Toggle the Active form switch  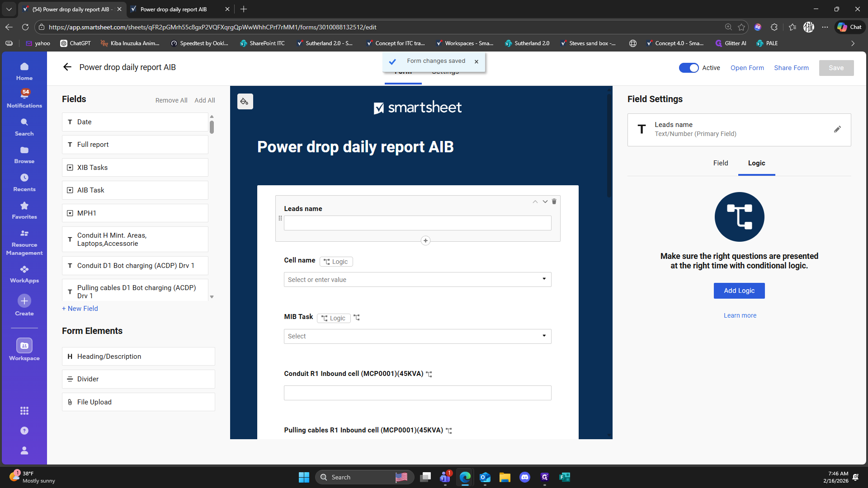coord(689,68)
